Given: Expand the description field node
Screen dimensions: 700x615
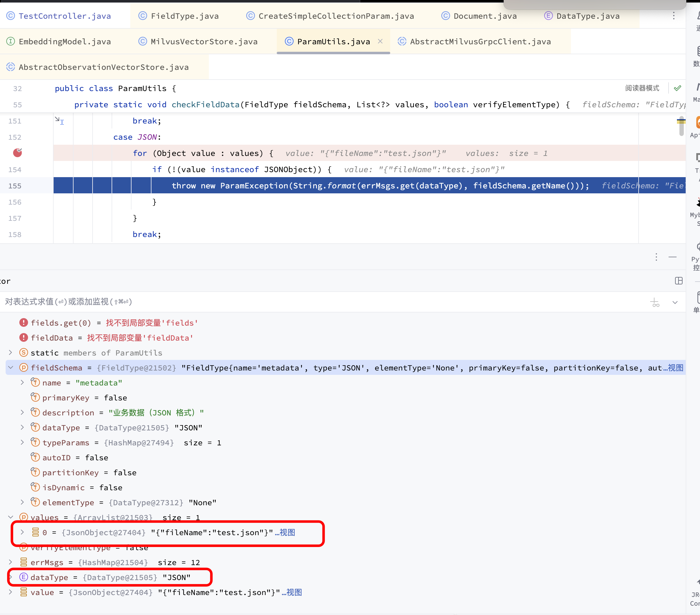Looking at the screenshot, I should [x=22, y=413].
